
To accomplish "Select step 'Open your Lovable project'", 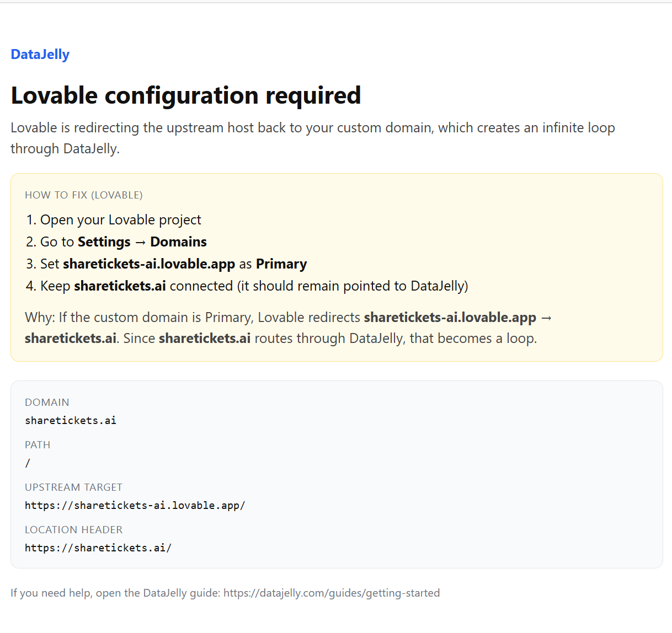I will 120,219.
